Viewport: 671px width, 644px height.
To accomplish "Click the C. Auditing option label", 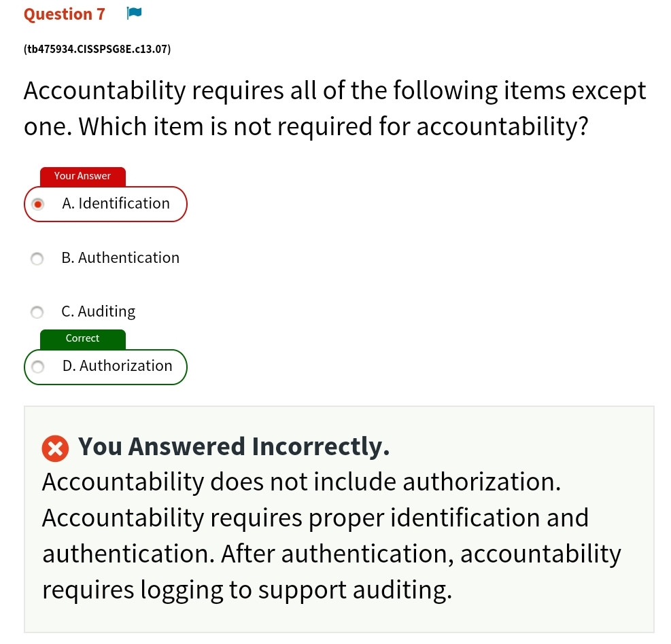I will (x=99, y=312).
